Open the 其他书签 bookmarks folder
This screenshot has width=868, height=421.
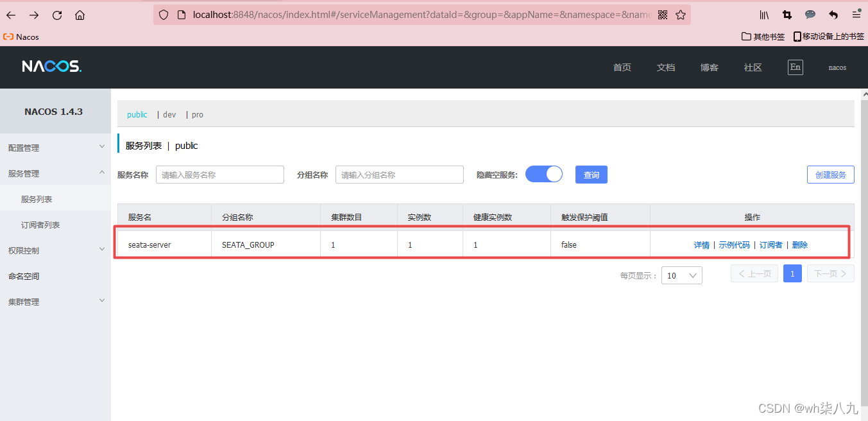tap(763, 37)
